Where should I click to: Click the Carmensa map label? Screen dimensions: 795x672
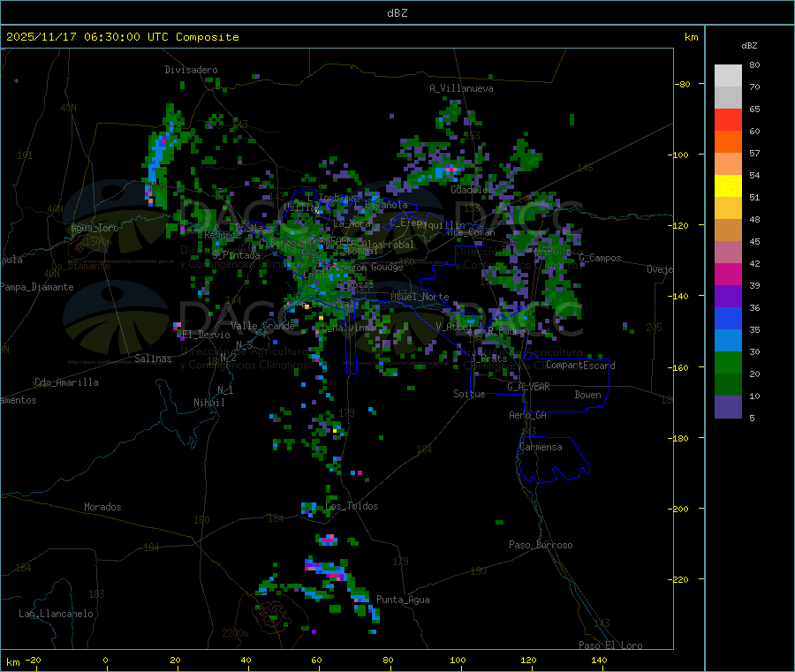click(x=541, y=447)
